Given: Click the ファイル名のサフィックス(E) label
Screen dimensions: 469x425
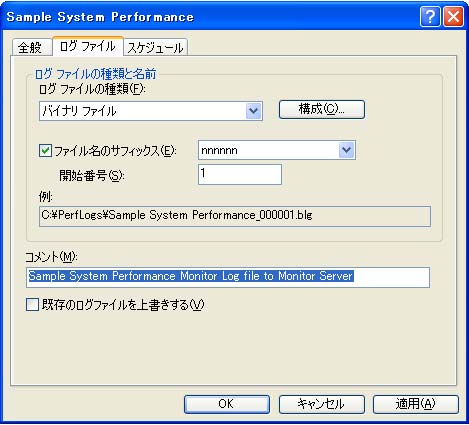Looking at the screenshot, I should point(115,151).
